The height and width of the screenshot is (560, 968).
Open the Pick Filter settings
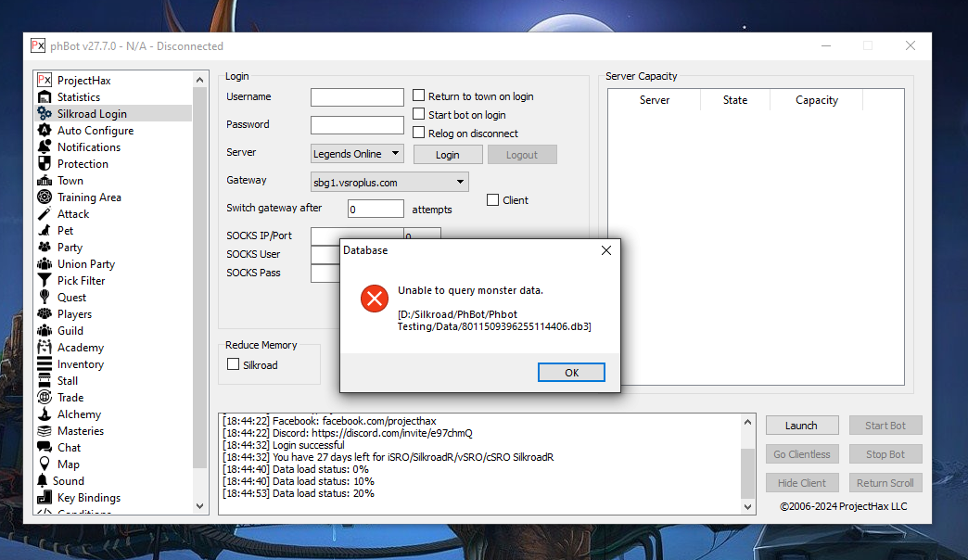click(82, 280)
